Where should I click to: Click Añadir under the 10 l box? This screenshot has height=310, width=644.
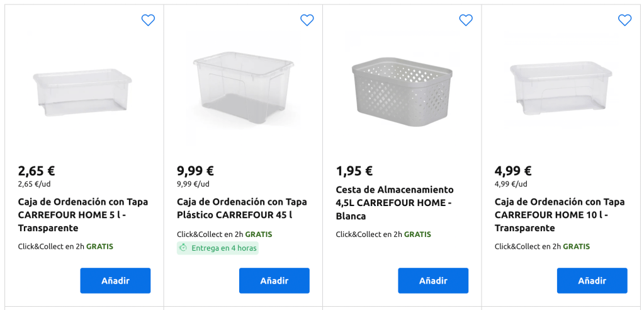[592, 280]
